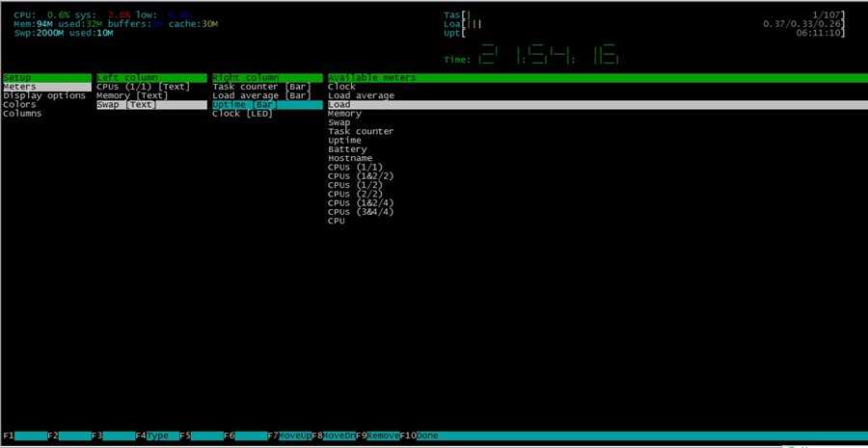Click the Tas task counter bar meter

click(645, 15)
